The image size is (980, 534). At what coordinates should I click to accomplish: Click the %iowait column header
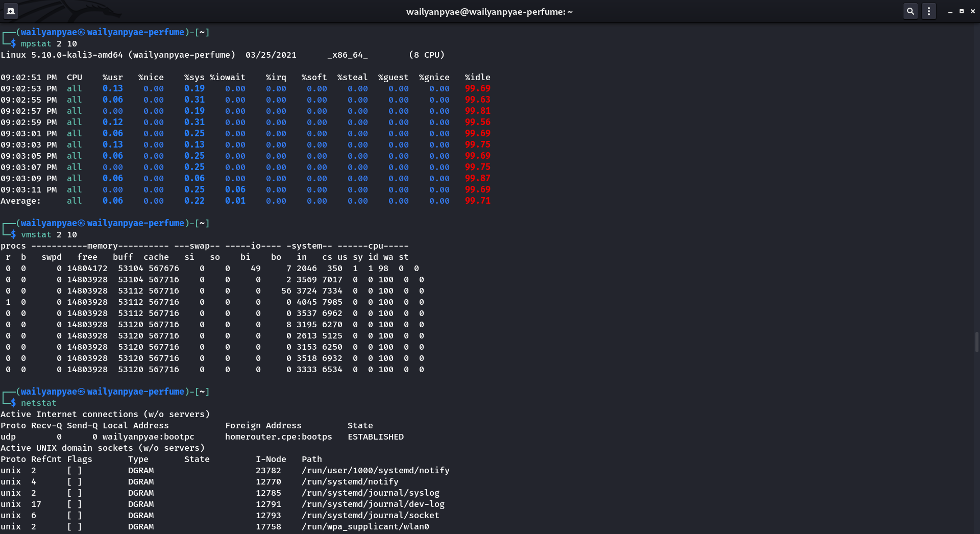tap(228, 78)
